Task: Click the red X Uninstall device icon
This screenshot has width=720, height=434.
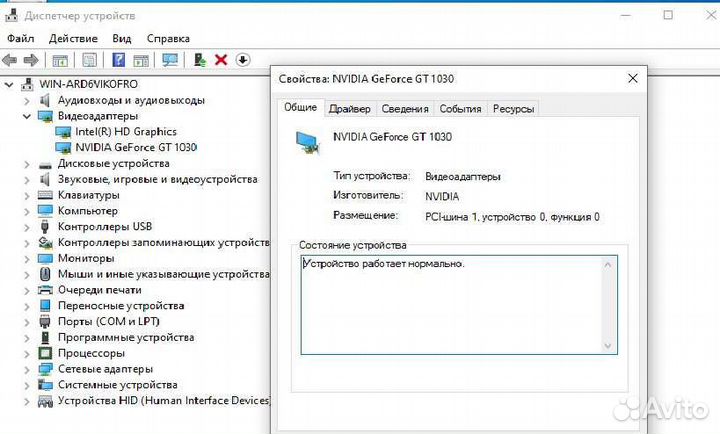Action: (221, 60)
